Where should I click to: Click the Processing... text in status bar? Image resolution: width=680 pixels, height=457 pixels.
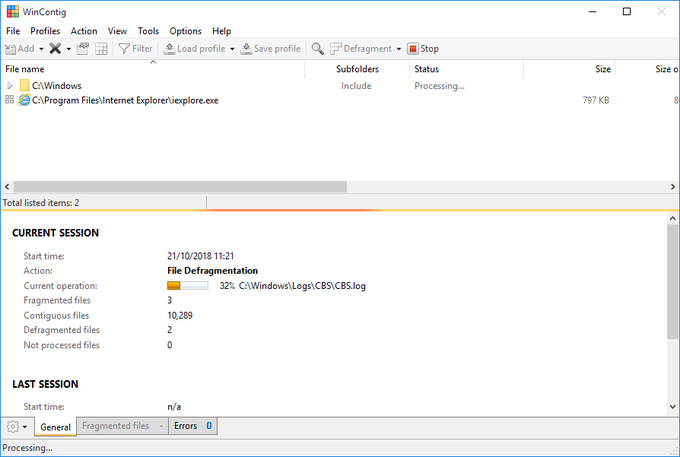tap(27, 448)
